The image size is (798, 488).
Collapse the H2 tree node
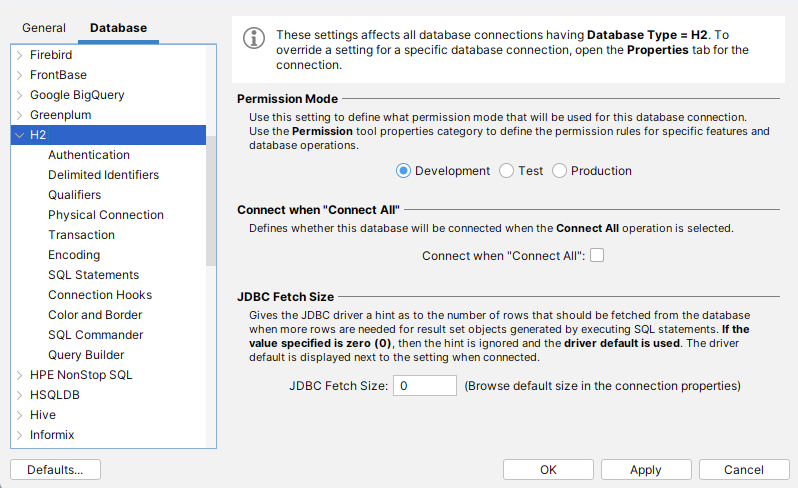[x=20, y=135]
